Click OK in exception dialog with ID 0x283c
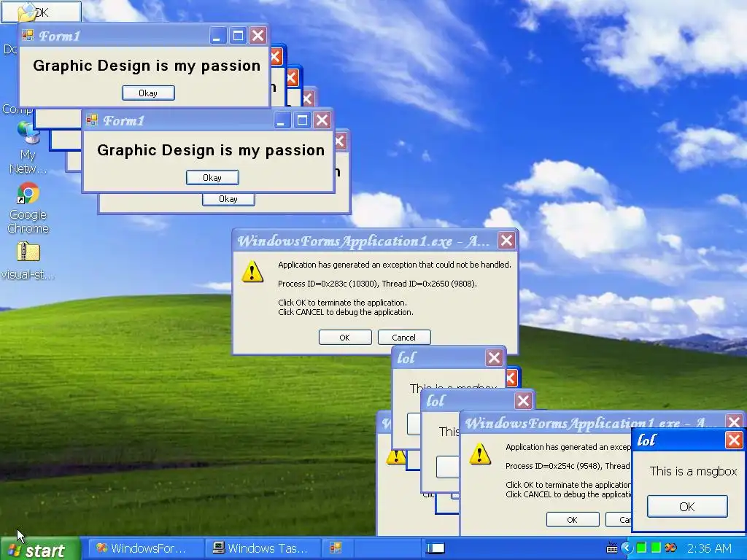This screenshot has width=747, height=560. point(345,337)
